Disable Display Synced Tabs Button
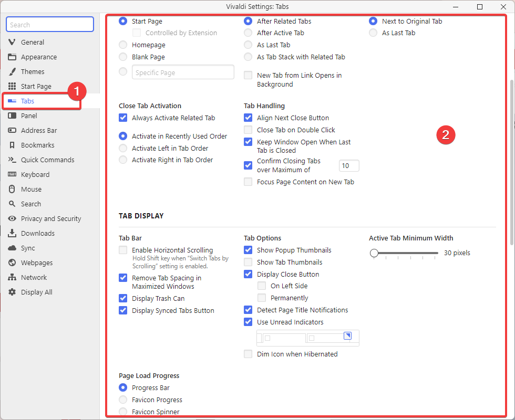The height and width of the screenshot is (420, 515). coord(123,310)
